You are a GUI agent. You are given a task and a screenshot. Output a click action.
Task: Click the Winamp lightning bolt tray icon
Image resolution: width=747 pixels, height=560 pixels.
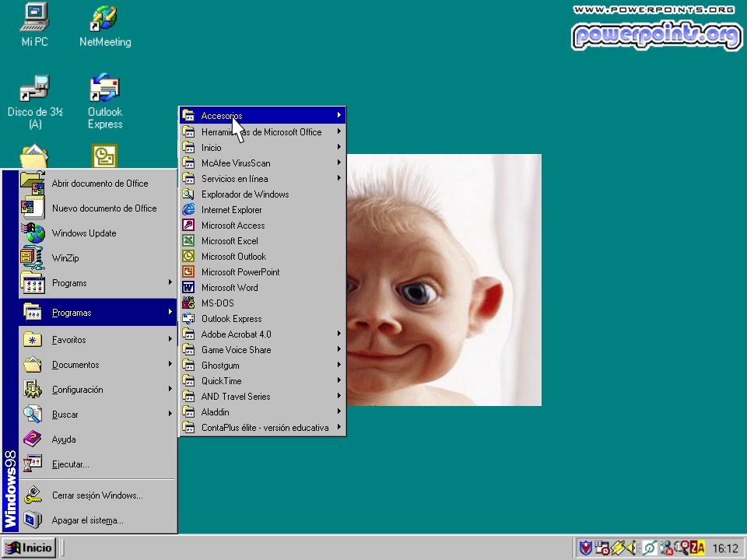tap(618, 548)
